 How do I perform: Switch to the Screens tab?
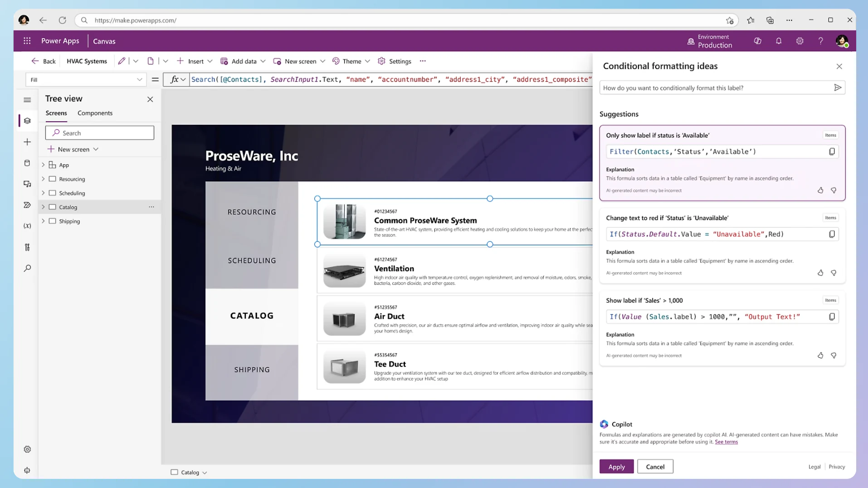point(56,113)
